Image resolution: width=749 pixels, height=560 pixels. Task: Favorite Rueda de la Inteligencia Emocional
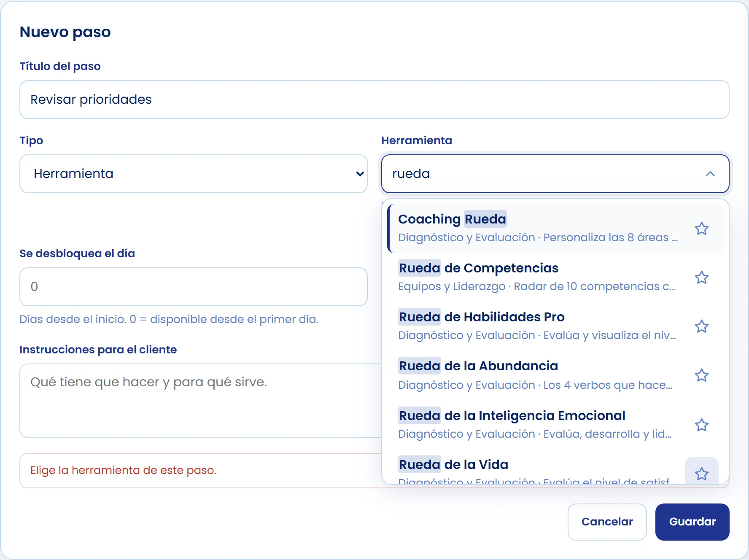pos(701,425)
